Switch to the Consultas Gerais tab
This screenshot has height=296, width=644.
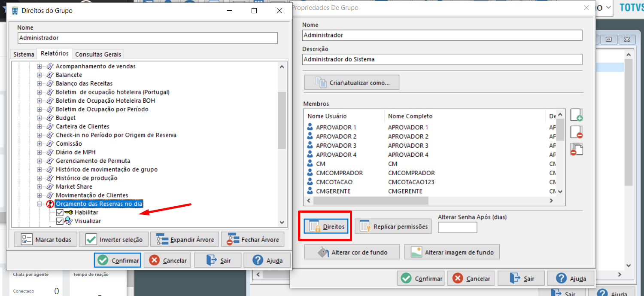(98, 55)
